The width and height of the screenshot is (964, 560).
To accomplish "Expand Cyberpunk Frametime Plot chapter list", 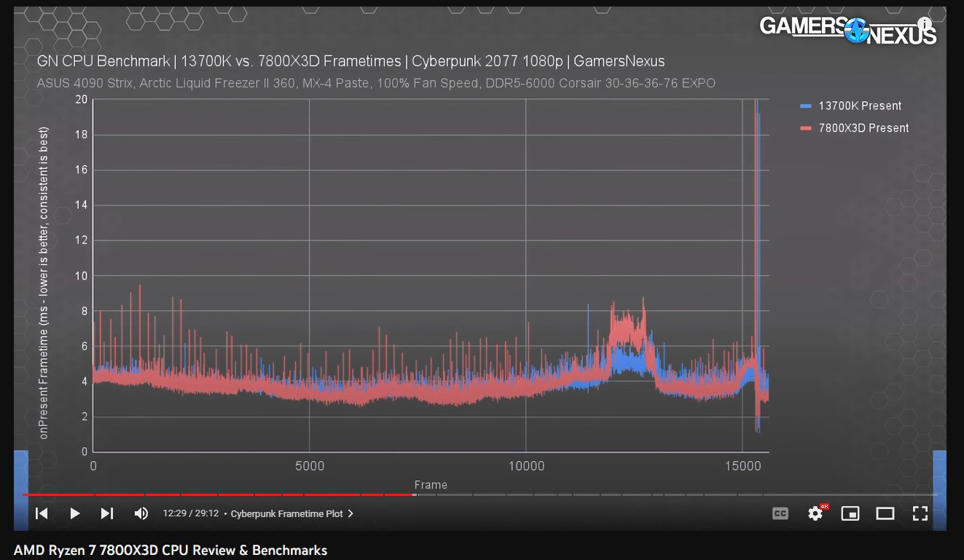I will click(x=292, y=513).
